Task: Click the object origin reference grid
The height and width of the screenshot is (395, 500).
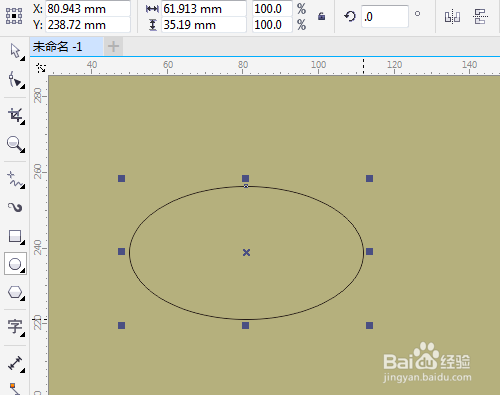Action: pyautogui.click(x=14, y=16)
